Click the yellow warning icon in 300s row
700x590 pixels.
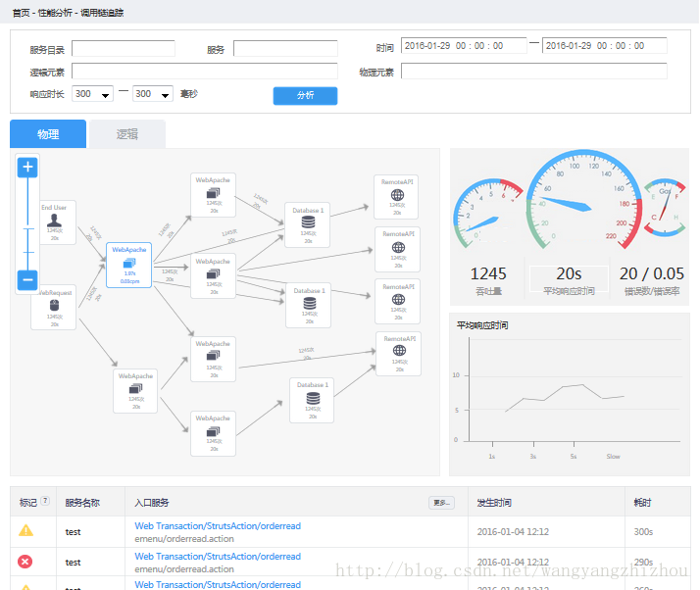[25, 530]
